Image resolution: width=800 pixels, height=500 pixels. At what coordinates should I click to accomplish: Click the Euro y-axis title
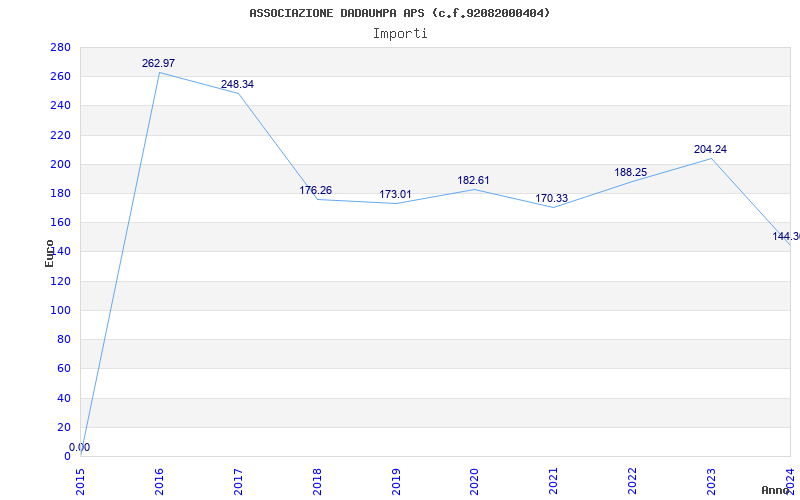coord(49,253)
